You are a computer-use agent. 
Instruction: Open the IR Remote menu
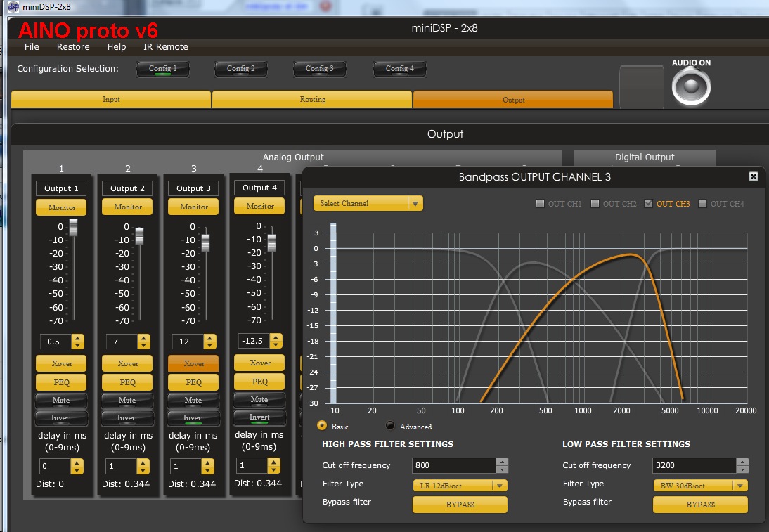[166, 46]
